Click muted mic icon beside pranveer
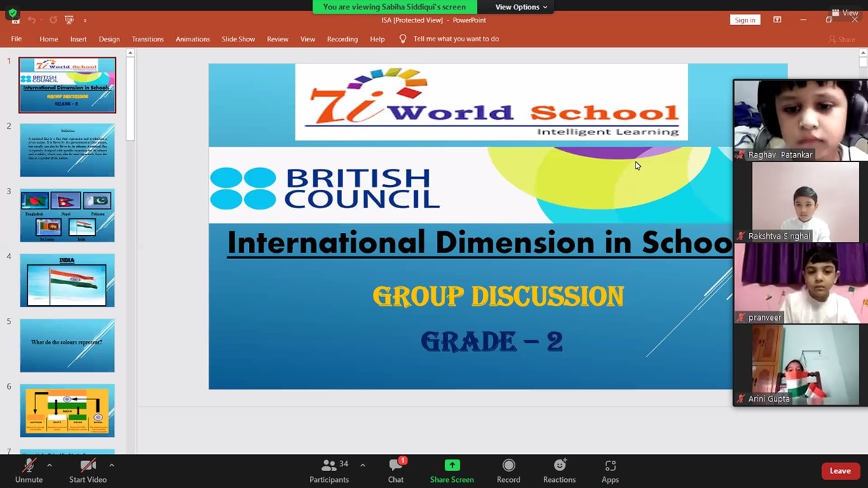This screenshot has height=488, width=868. point(741,317)
